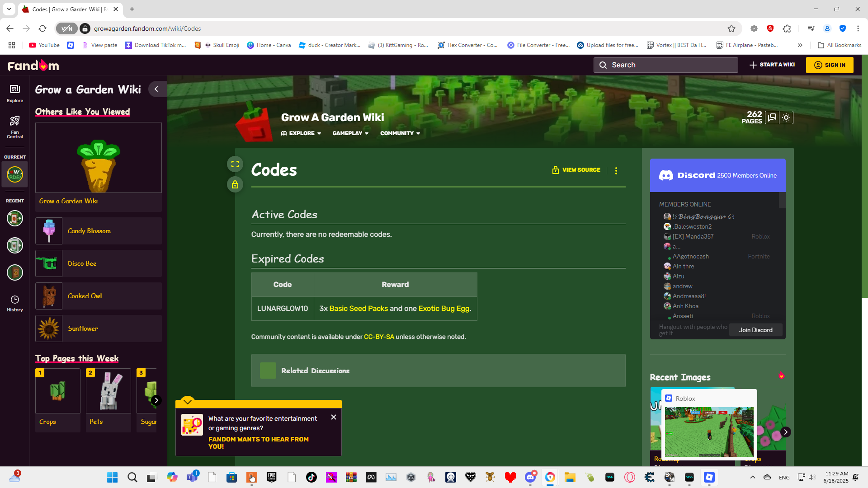Image resolution: width=868 pixels, height=488 pixels.
Task: Open the three-dot page actions menu
Action: point(616,170)
